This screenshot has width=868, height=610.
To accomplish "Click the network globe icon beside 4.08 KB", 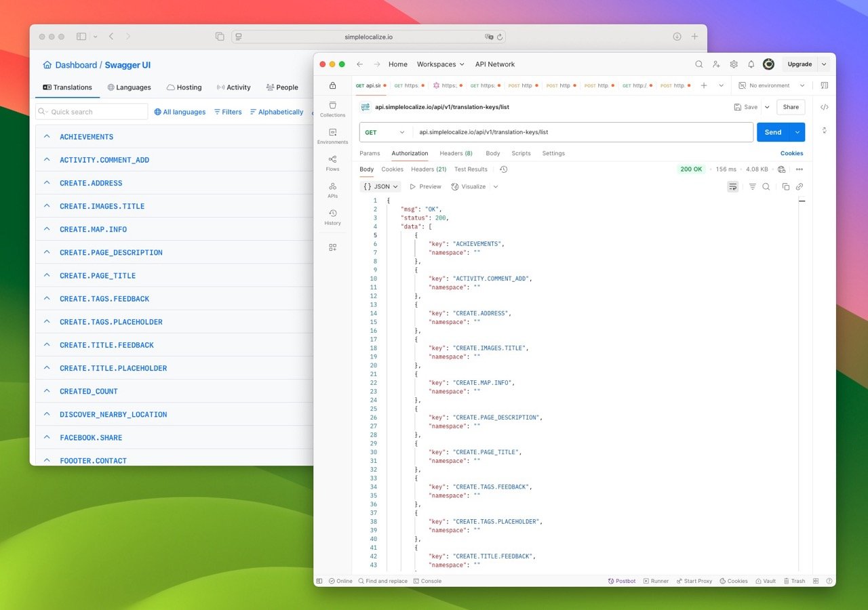I will click(x=782, y=169).
